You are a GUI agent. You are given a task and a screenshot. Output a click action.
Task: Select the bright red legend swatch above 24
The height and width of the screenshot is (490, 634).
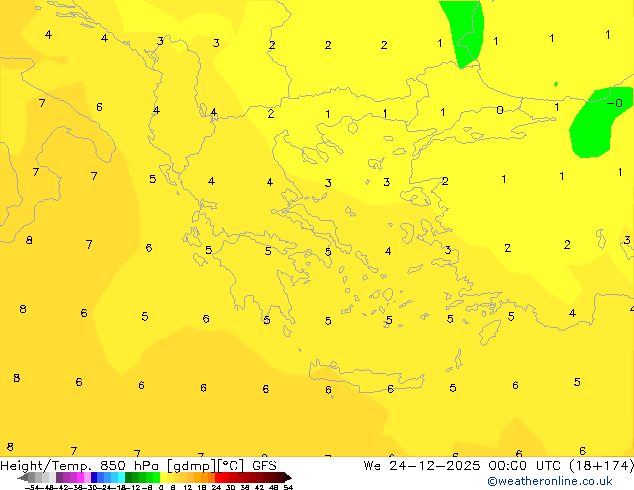[x=218, y=477]
